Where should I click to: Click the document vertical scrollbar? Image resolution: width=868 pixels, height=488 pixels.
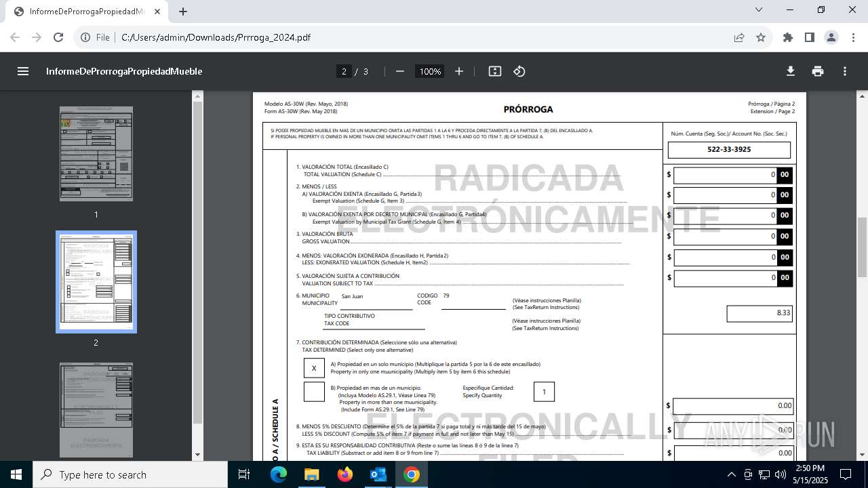point(863,247)
